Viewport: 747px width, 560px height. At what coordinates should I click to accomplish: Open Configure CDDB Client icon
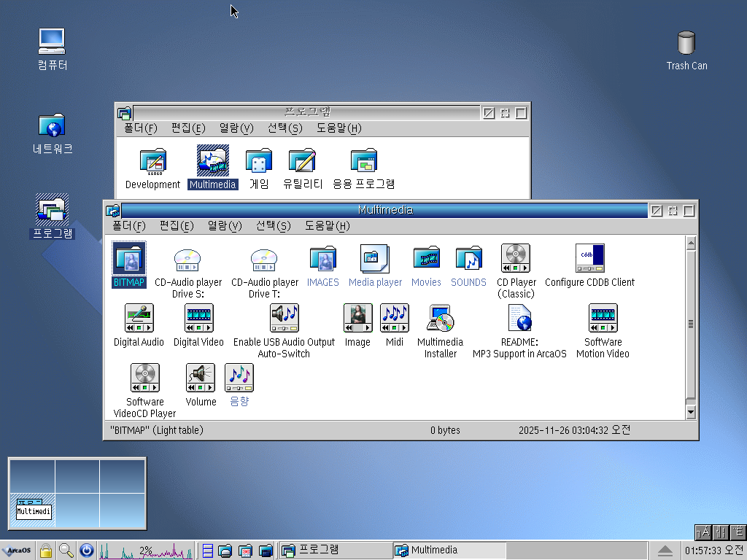point(589,259)
